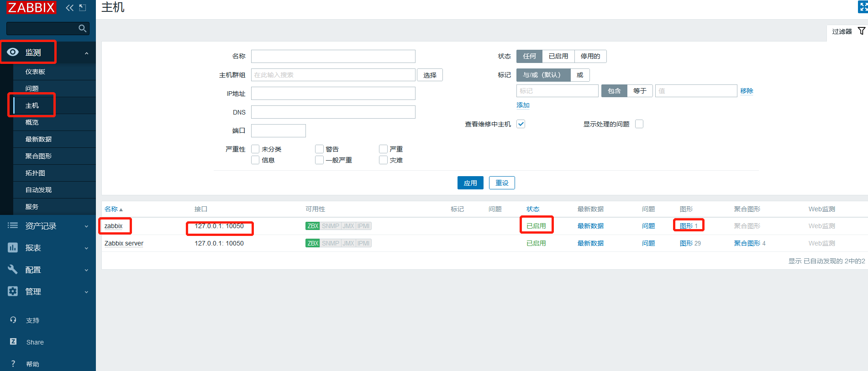
Task: Click the ZABBIX logo
Action: (x=31, y=7)
